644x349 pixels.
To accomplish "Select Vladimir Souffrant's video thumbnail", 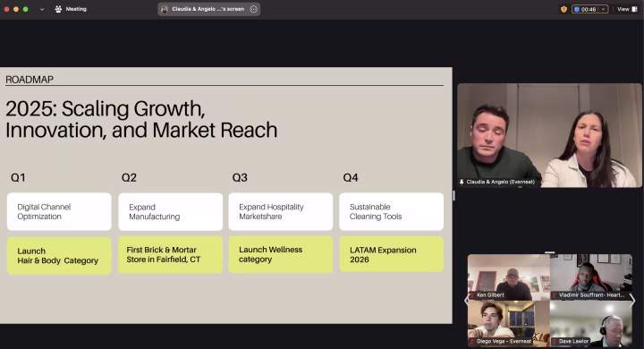I will [591, 277].
